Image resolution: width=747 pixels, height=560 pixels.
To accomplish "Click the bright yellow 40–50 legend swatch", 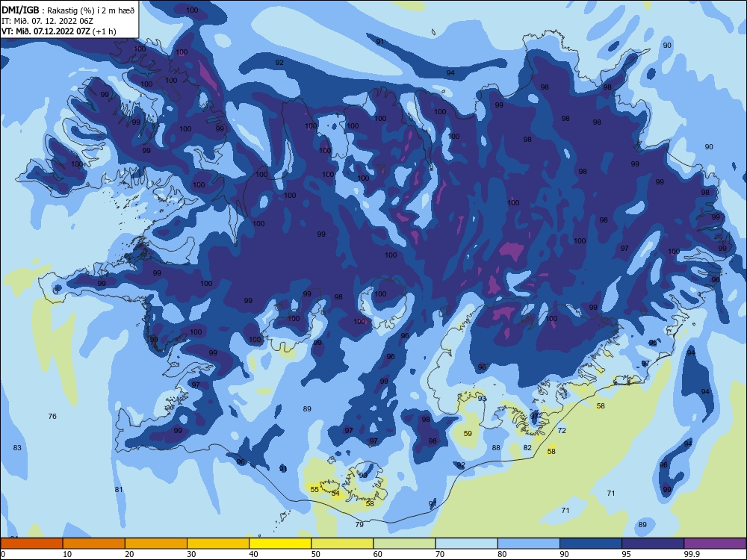I will click(280, 544).
